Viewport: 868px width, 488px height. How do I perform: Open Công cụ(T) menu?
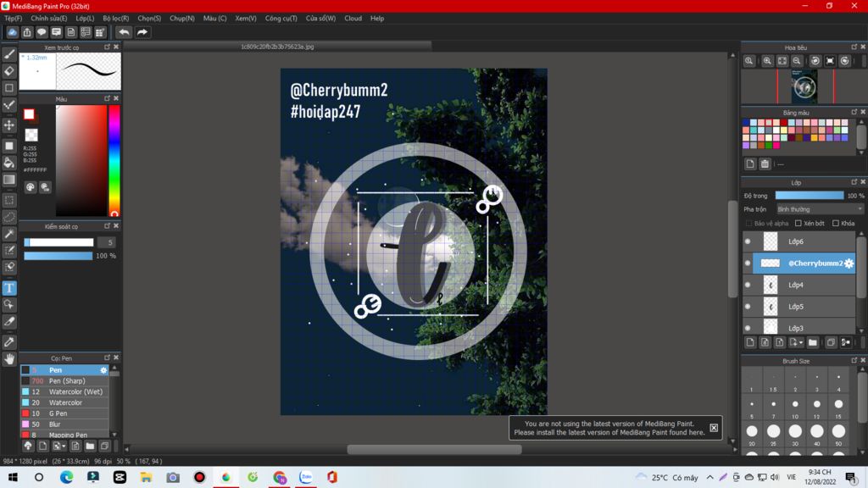281,19
